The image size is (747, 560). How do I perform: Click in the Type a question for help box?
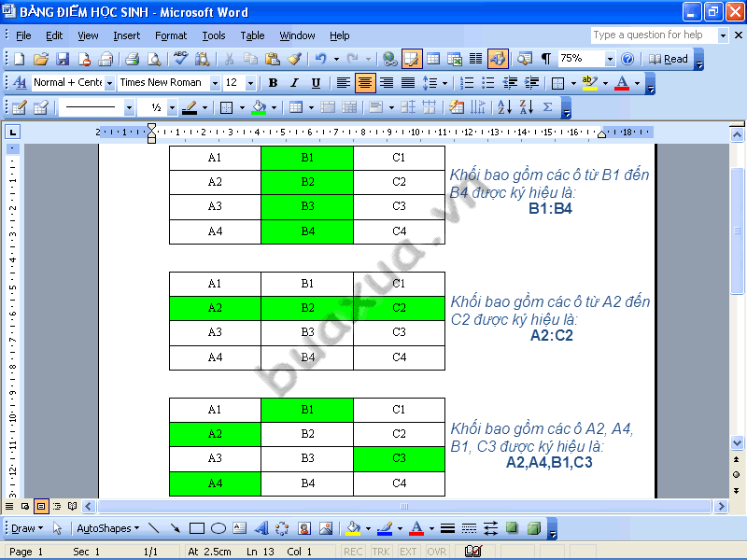[x=654, y=35]
